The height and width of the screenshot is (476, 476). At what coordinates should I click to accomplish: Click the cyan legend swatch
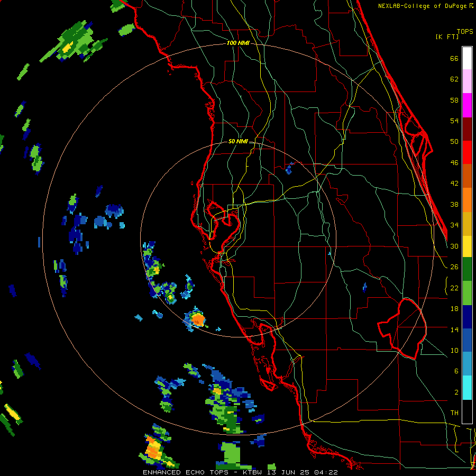coord(467,388)
